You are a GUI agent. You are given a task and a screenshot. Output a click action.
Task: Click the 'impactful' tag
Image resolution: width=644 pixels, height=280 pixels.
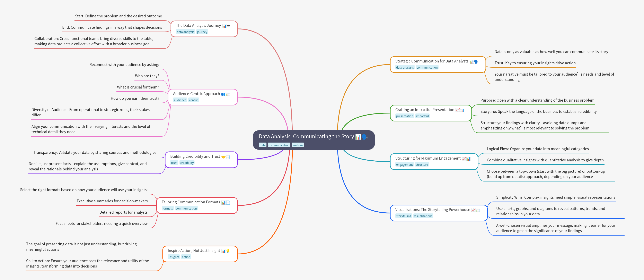422,116
